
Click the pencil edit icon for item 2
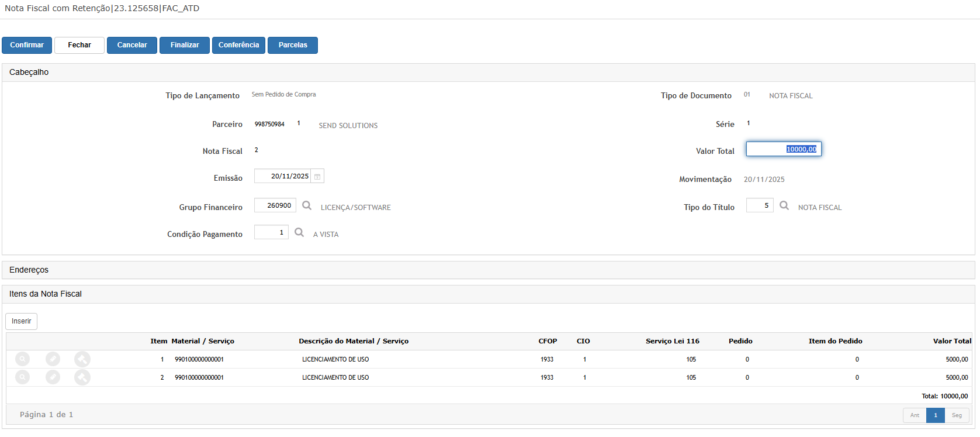(x=53, y=377)
